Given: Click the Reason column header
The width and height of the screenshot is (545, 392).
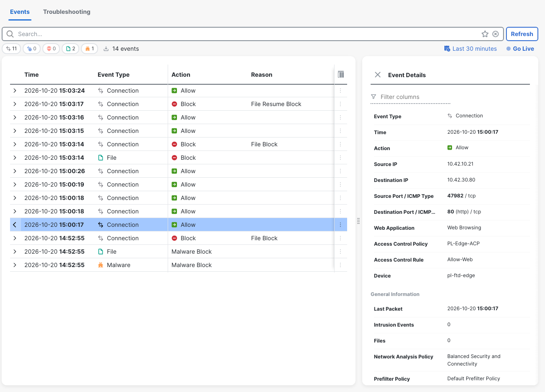Looking at the screenshot, I should [x=262, y=75].
